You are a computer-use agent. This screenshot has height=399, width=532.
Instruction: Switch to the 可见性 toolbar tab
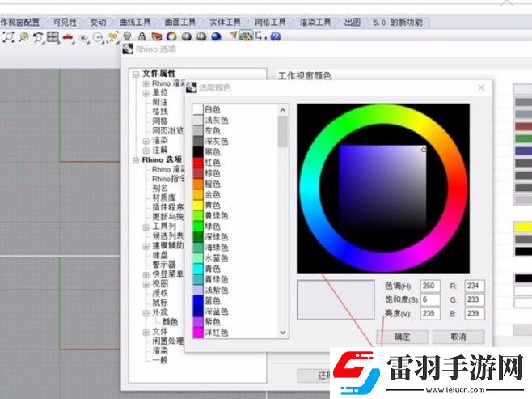click(x=65, y=23)
